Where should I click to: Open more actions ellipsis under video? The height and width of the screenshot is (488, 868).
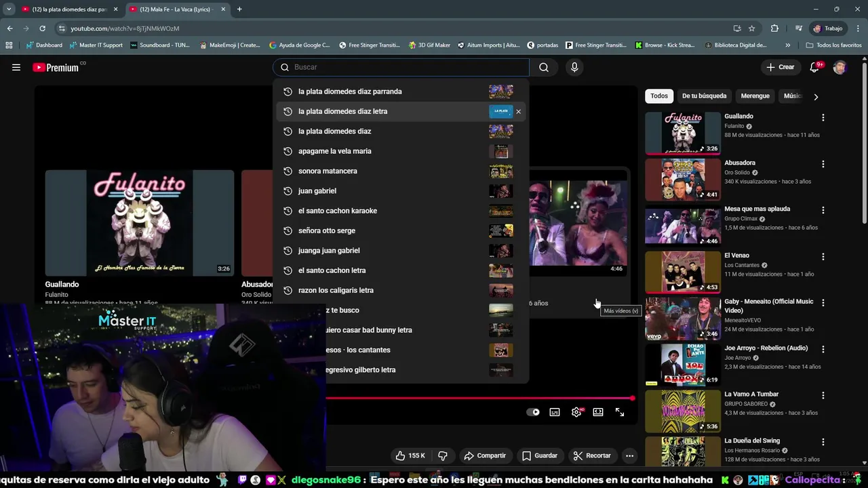[629, 455]
